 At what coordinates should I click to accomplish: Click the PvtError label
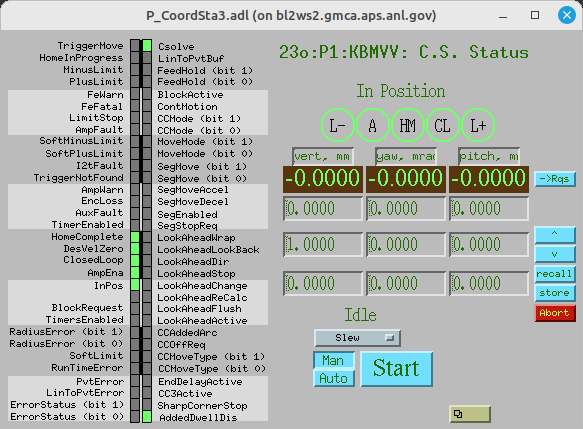coord(100,382)
